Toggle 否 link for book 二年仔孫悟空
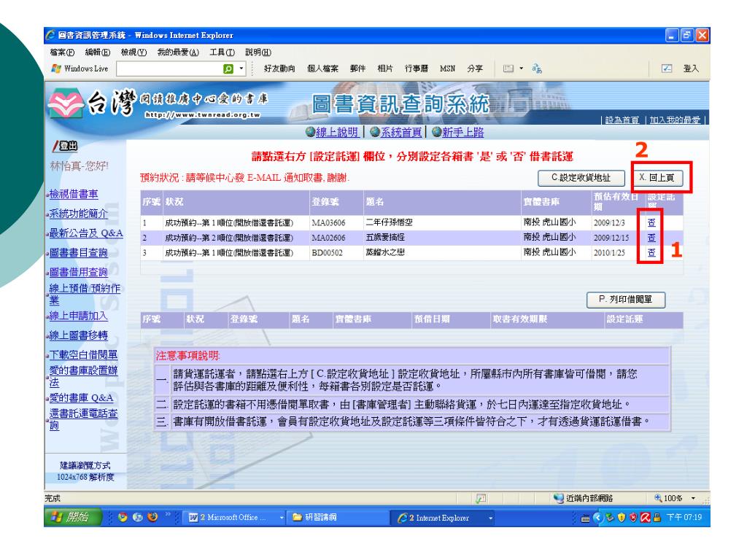The width and height of the screenshot is (747, 560). [651, 222]
